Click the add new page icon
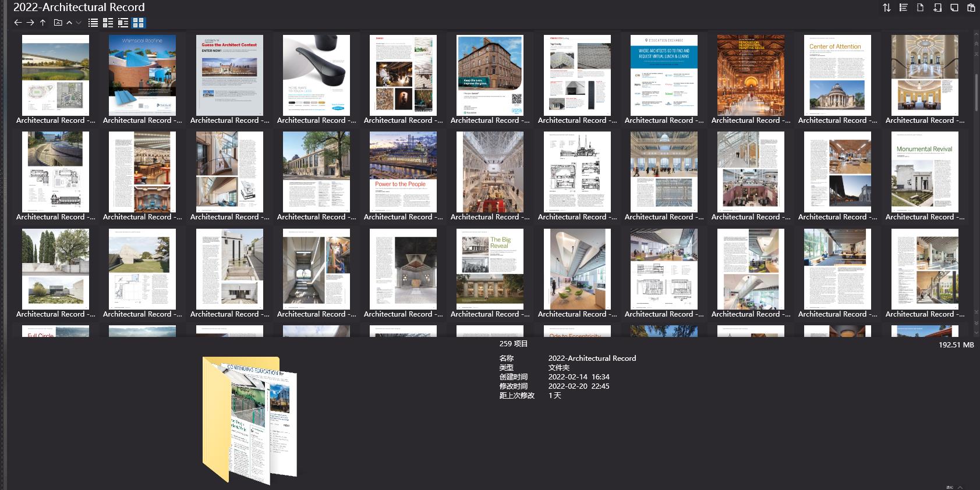The width and height of the screenshot is (980, 490). coord(937,8)
